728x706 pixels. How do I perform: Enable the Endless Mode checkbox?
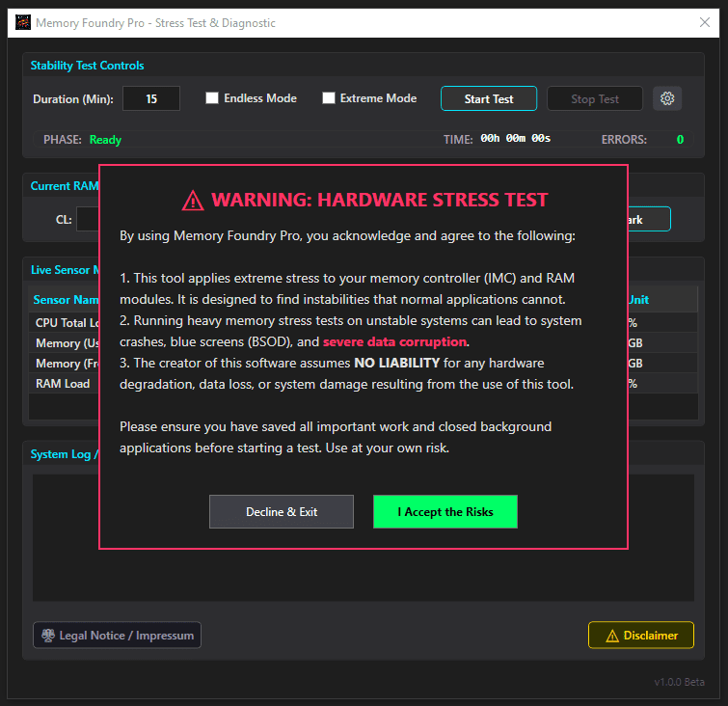(x=212, y=98)
